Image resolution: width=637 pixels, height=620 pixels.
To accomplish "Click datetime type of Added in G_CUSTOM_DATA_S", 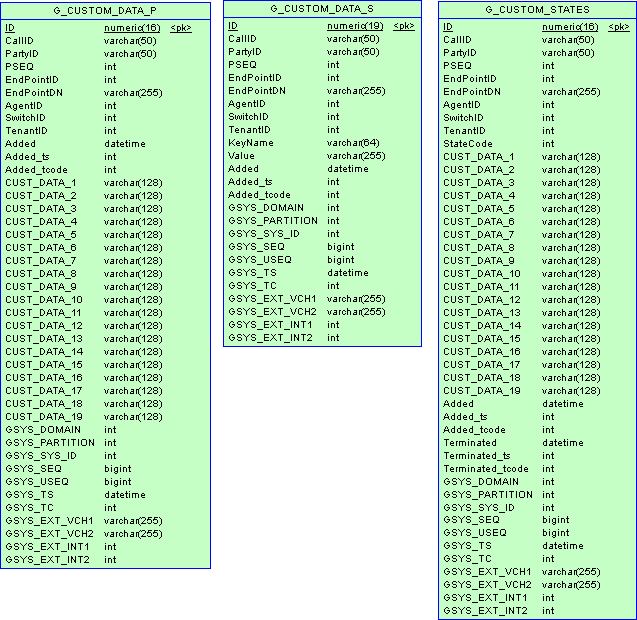I will click(x=348, y=169).
